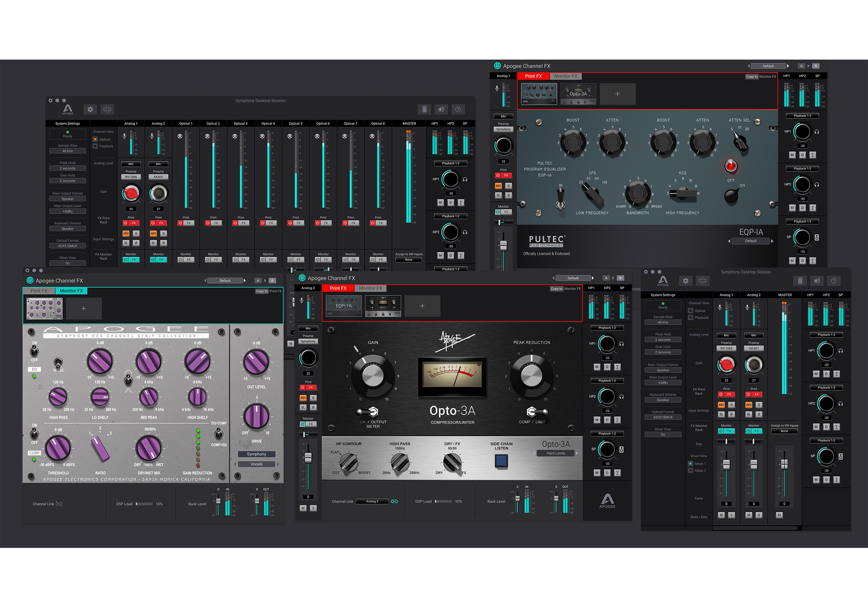The image size is (868, 608).
Task: Toggle the power icon of the ECS Channel FX window
Action: (x=30, y=281)
